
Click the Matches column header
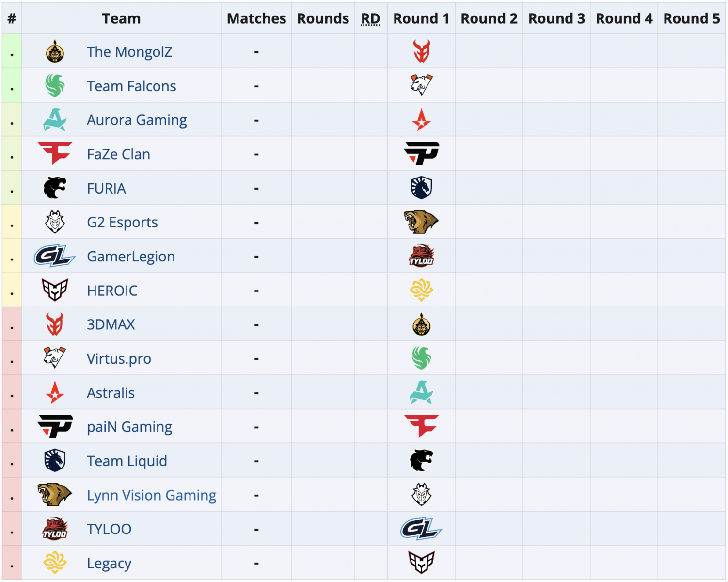[x=256, y=18]
